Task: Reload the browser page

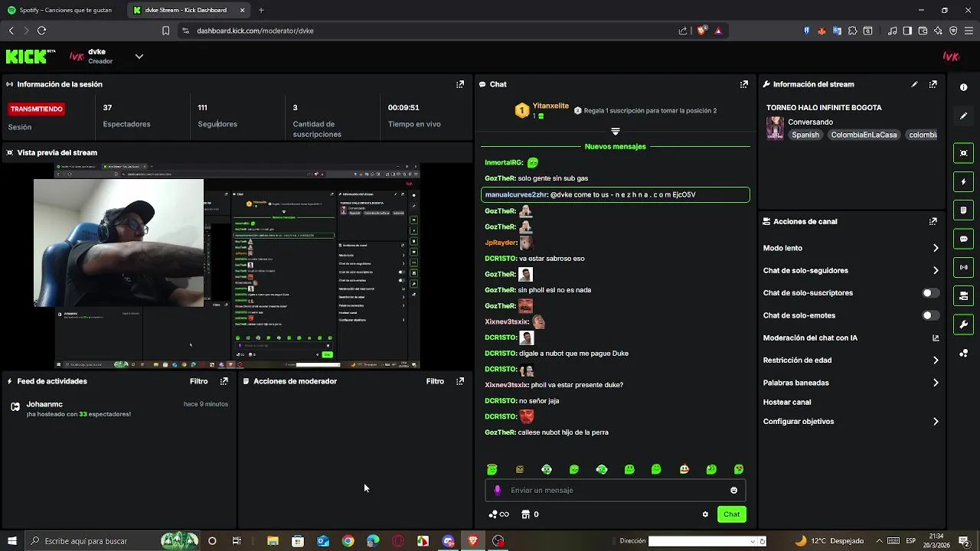Action: pos(41,31)
